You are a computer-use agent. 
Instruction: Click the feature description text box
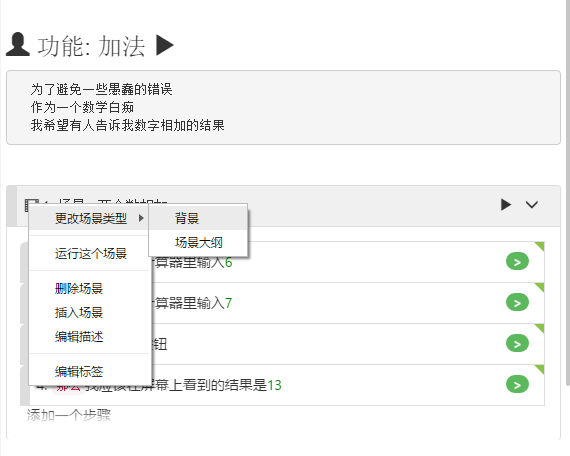(x=283, y=107)
